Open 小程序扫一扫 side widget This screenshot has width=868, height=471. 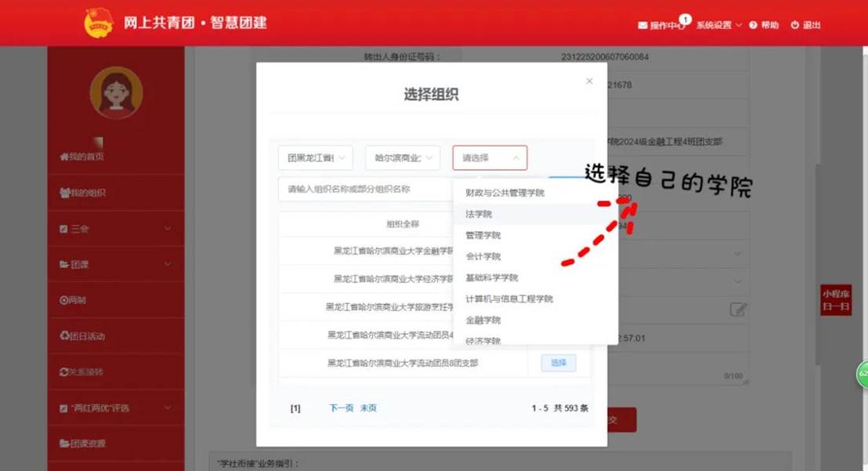point(835,299)
